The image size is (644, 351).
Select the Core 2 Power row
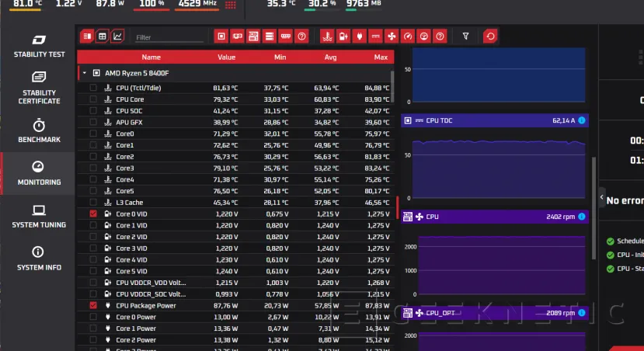[x=235, y=339]
